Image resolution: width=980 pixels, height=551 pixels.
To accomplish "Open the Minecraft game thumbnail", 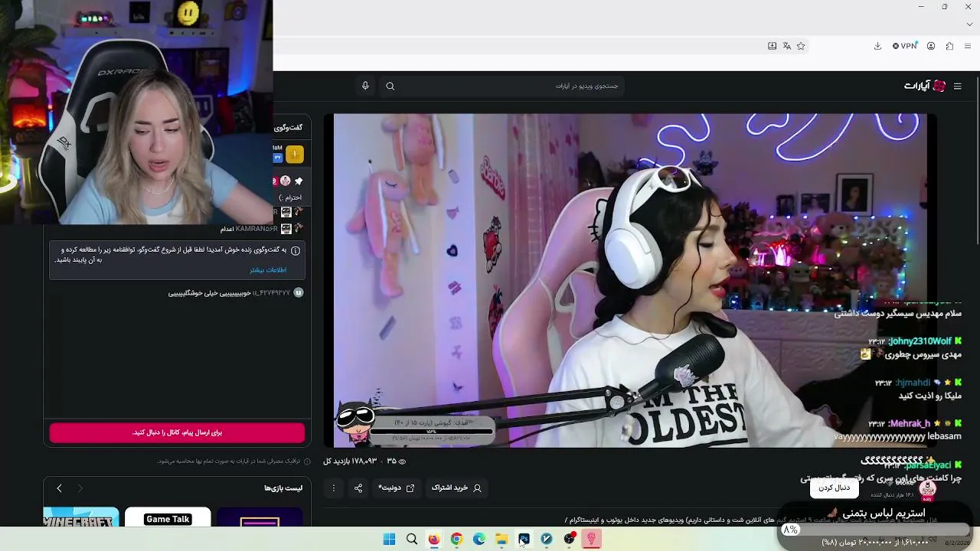I will pos(81,517).
